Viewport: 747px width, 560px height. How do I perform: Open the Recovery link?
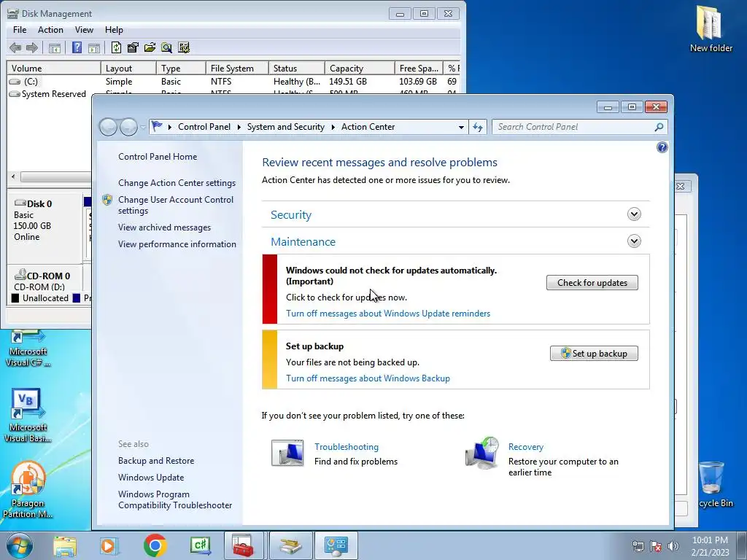525,447
